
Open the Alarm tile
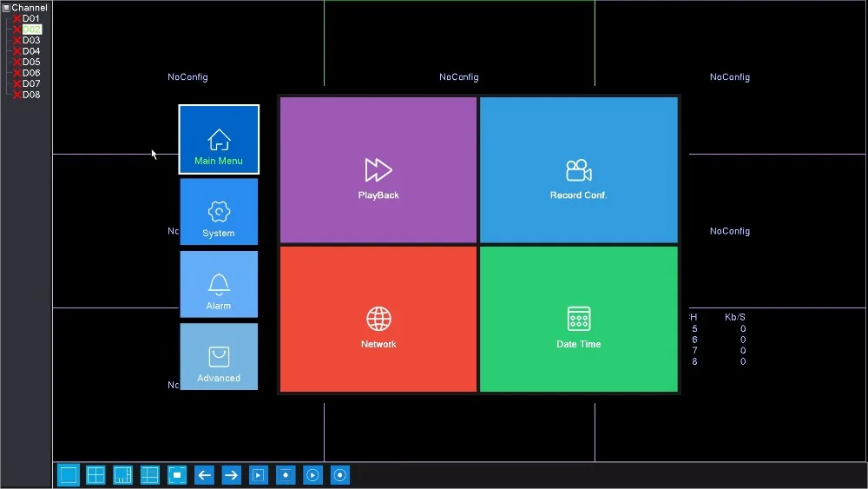(x=219, y=284)
